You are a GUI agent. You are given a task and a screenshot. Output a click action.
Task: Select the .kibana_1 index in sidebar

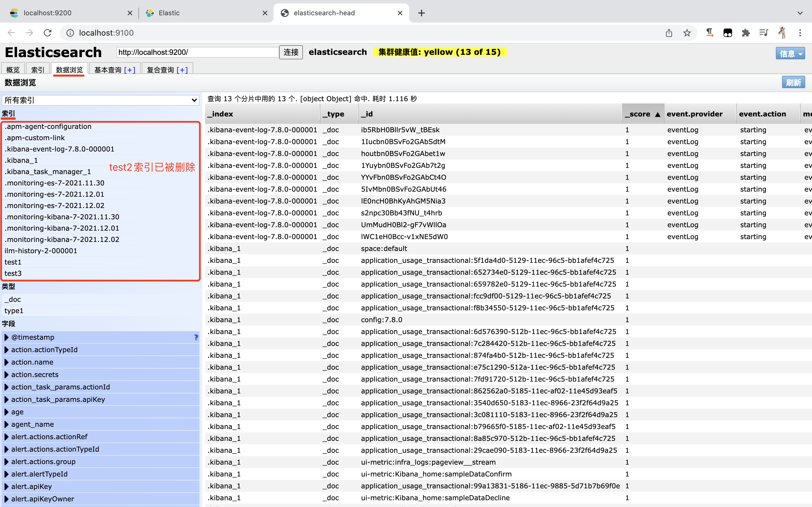tap(101, 160)
